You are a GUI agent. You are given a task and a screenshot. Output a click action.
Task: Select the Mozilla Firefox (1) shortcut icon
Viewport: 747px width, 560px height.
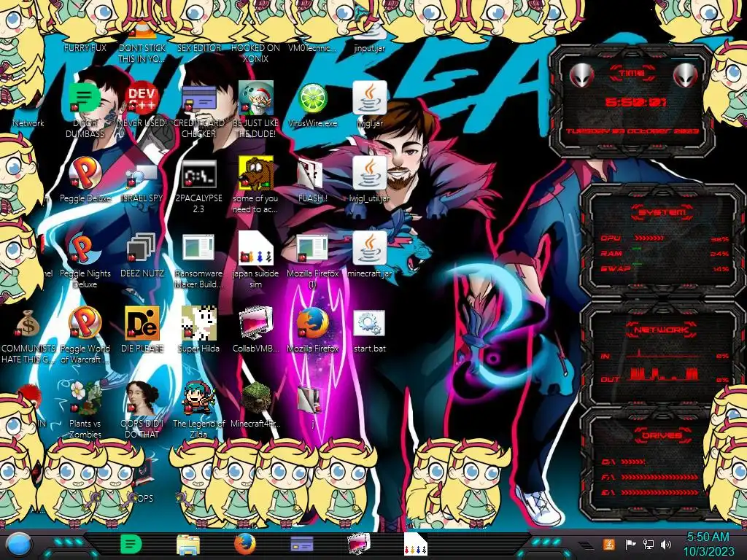point(312,249)
